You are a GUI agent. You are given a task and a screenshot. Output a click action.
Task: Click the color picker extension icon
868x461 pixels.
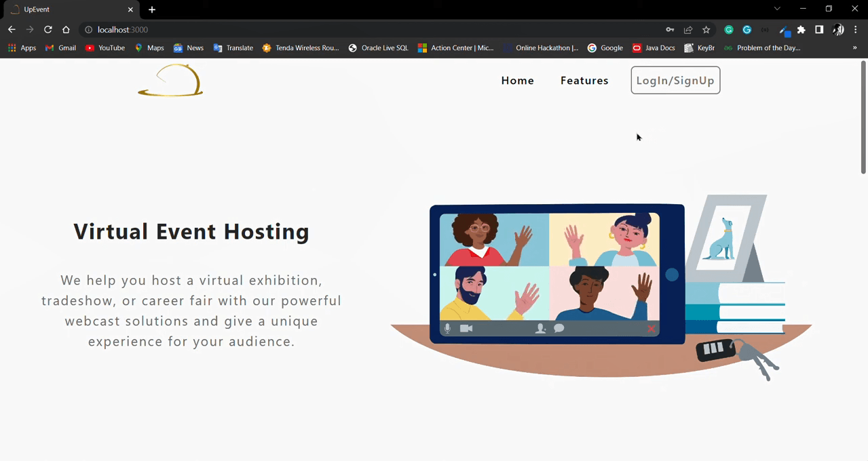click(x=785, y=30)
